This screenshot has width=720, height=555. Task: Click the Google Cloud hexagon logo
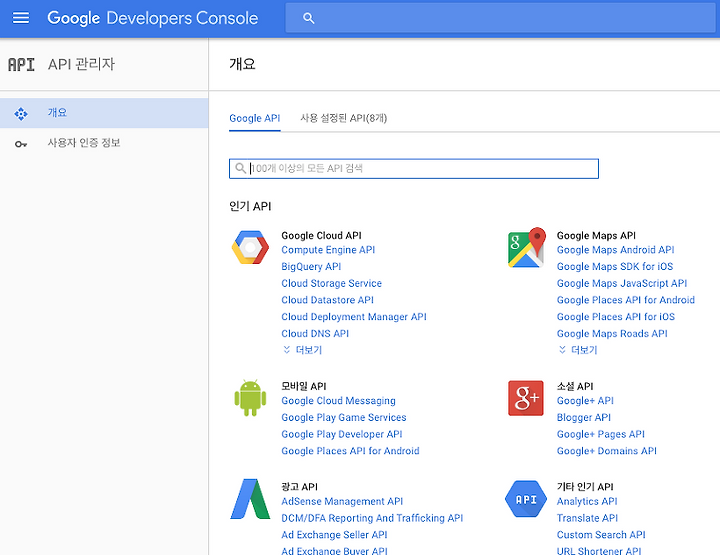point(250,247)
